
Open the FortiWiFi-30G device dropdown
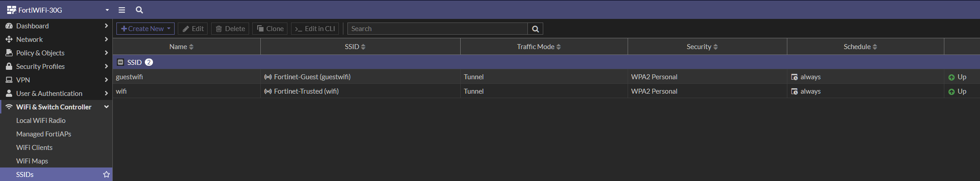click(107, 10)
